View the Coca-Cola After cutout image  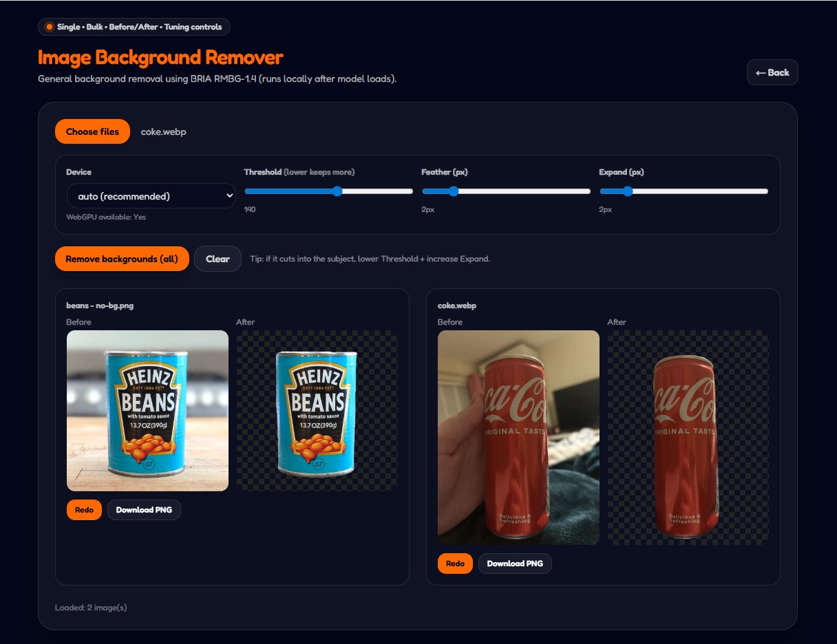click(x=688, y=438)
